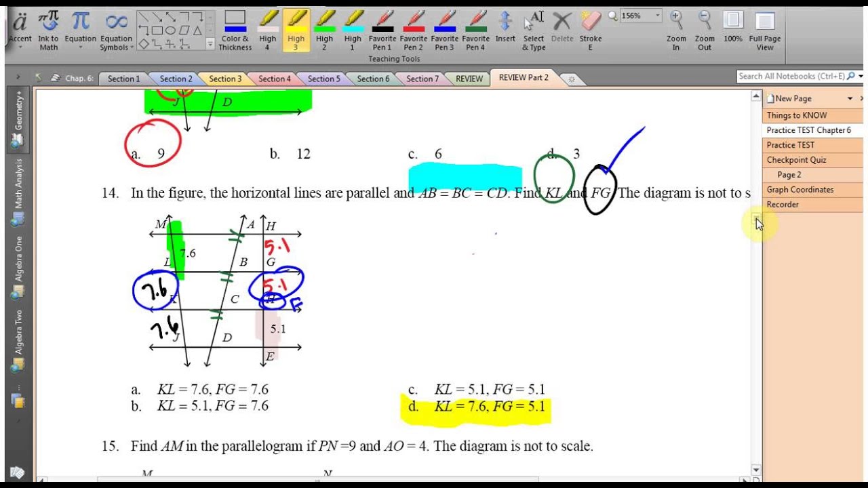The width and height of the screenshot is (868, 488).
Task: Open the search scope dropdown arrow
Action: [x=861, y=77]
